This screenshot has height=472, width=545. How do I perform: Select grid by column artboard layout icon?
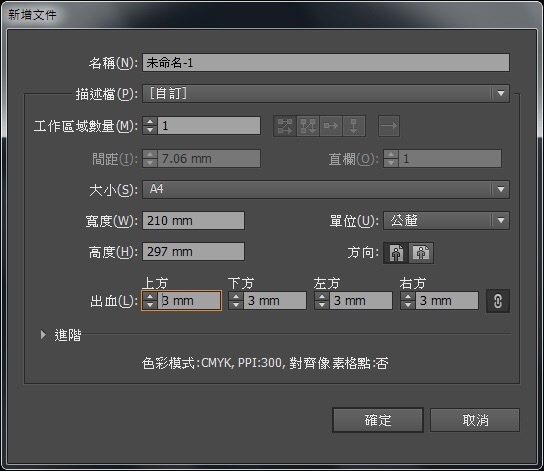pyautogui.click(x=308, y=126)
